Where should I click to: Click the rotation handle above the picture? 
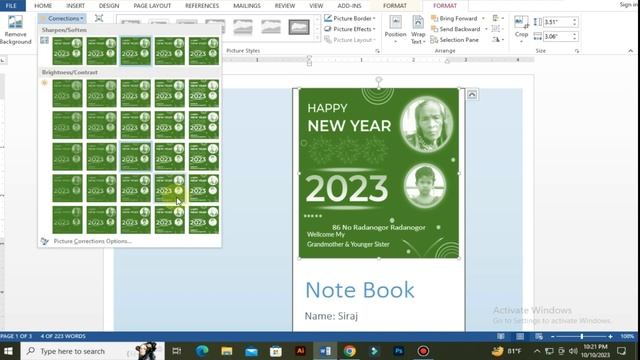coord(379,79)
